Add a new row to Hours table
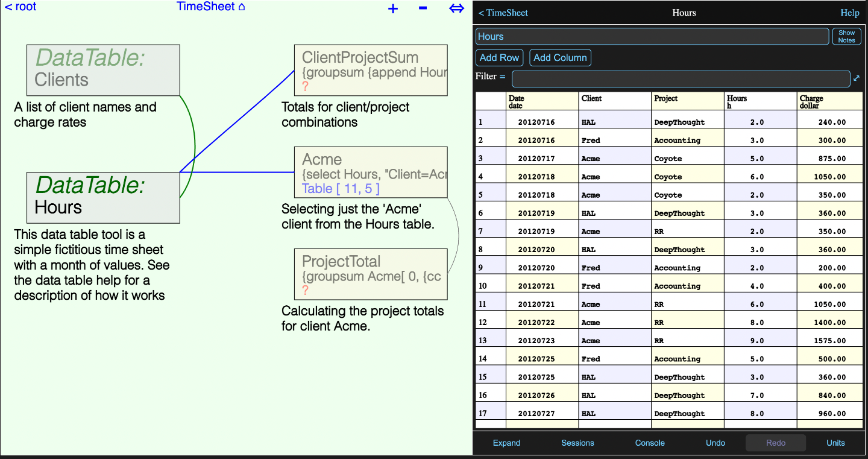The height and width of the screenshot is (459, 868). click(x=499, y=58)
